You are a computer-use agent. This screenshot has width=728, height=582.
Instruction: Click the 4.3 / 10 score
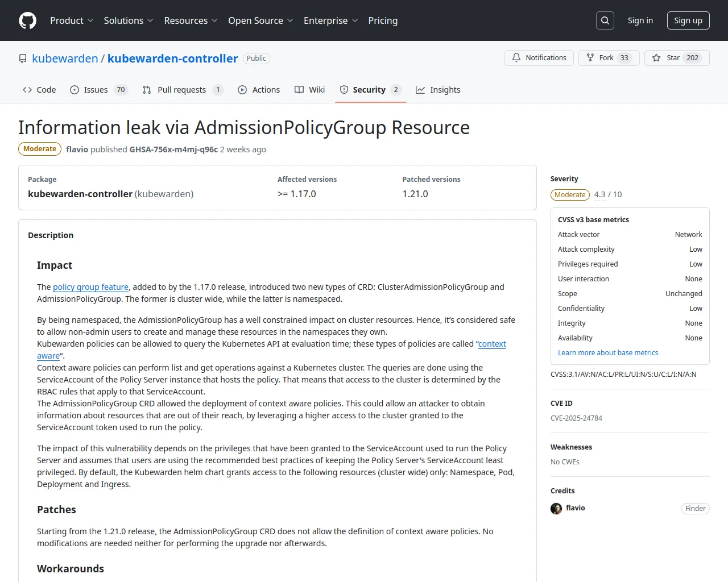coord(608,194)
